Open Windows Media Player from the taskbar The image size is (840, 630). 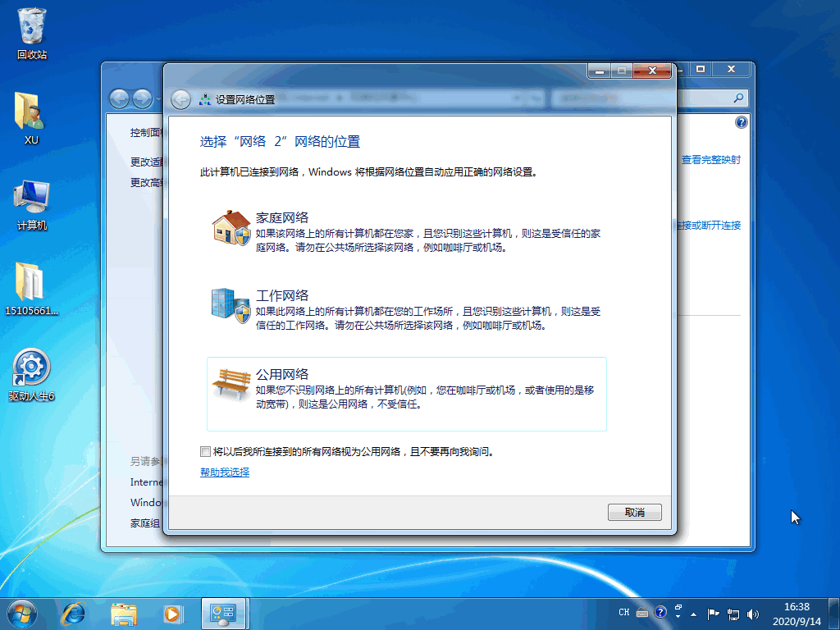pos(172,612)
